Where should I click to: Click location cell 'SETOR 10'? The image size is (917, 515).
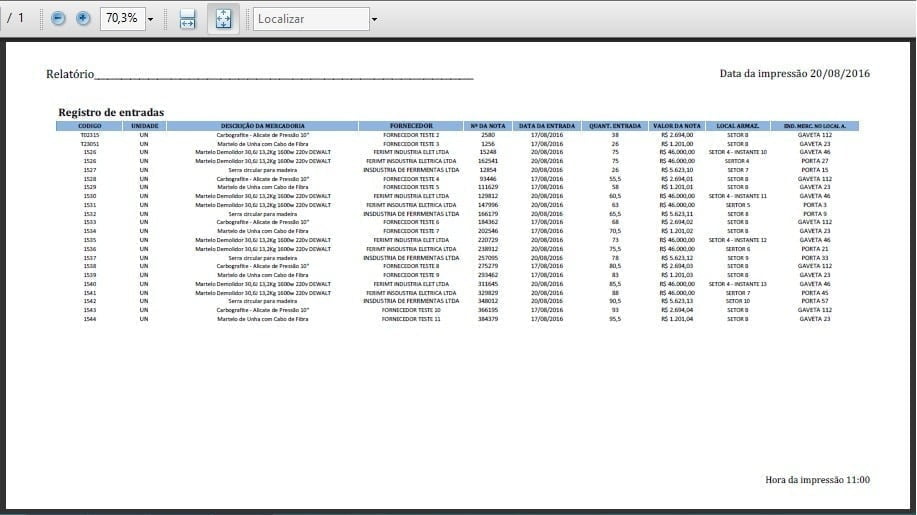737,301
